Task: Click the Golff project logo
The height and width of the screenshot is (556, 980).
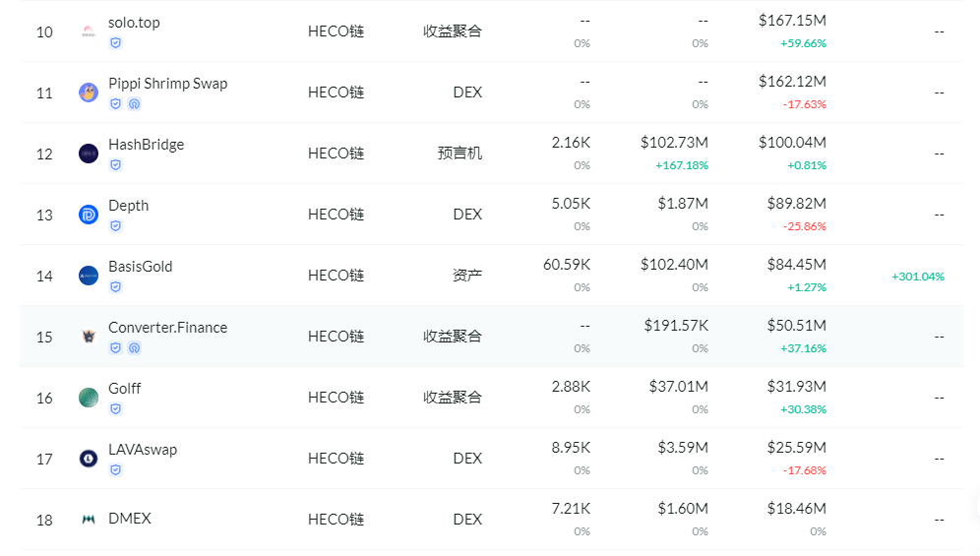Action: (89, 398)
